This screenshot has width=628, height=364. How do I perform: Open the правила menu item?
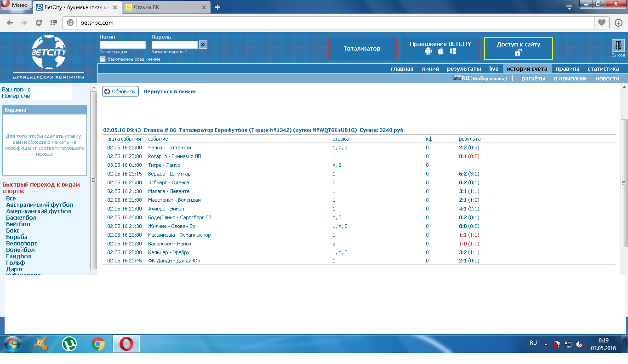[567, 68]
